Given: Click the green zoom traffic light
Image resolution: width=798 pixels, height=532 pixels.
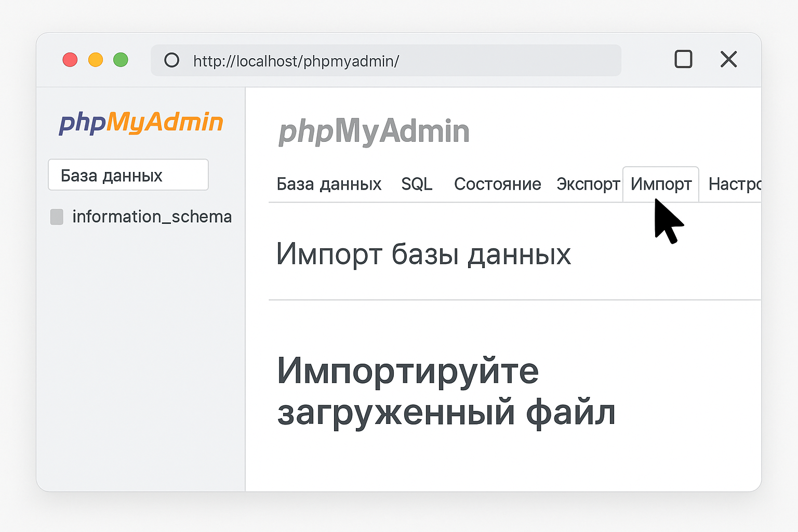Looking at the screenshot, I should (121, 60).
